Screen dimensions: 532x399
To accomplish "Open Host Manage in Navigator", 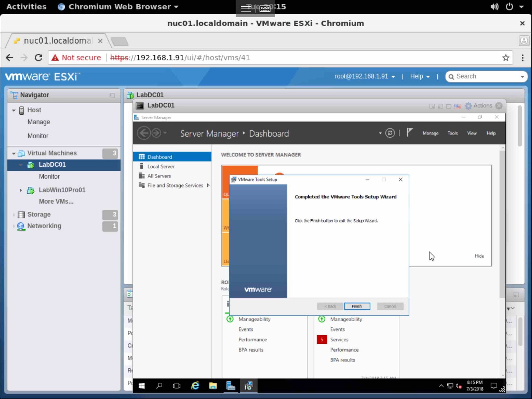I will 39,122.
